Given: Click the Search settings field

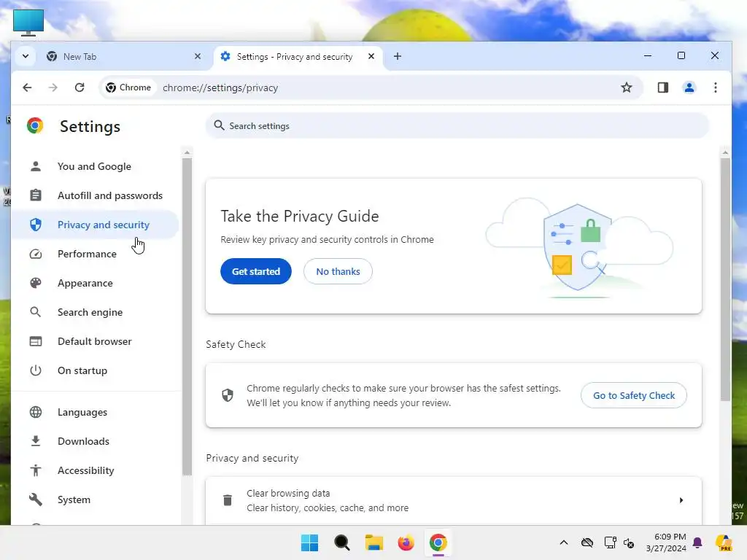Looking at the screenshot, I should click(457, 125).
